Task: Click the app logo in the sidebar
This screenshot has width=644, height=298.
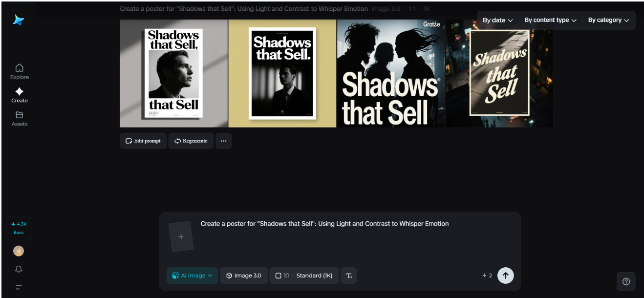Action: pos(19,20)
